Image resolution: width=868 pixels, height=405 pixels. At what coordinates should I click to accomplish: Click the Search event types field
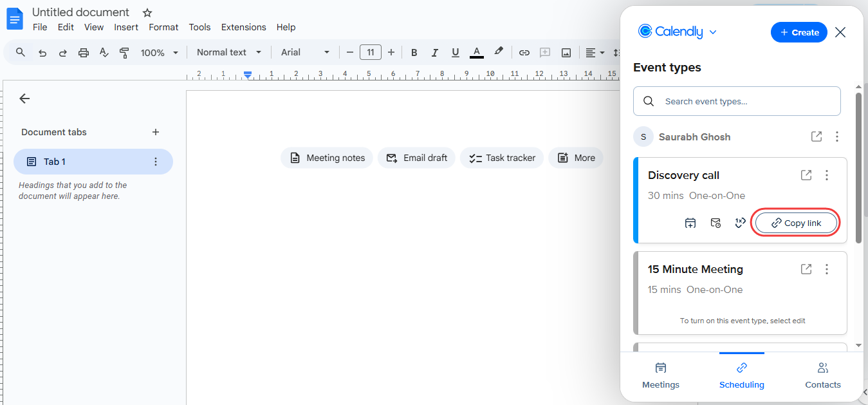coord(737,102)
